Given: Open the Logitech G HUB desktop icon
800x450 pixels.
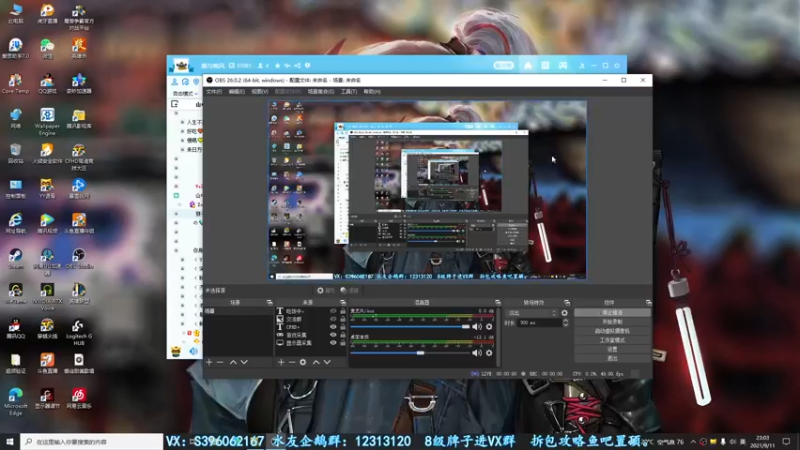Looking at the screenshot, I should (79, 332).
